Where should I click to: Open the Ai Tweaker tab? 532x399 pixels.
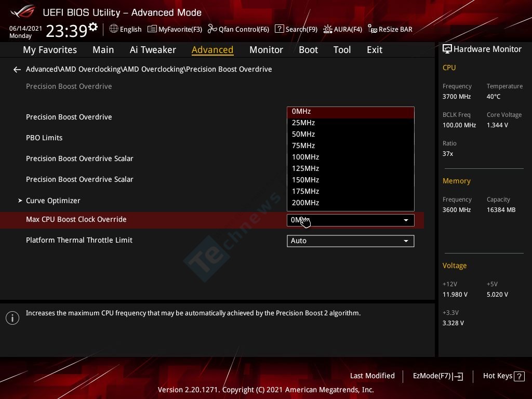coord(153,50)
